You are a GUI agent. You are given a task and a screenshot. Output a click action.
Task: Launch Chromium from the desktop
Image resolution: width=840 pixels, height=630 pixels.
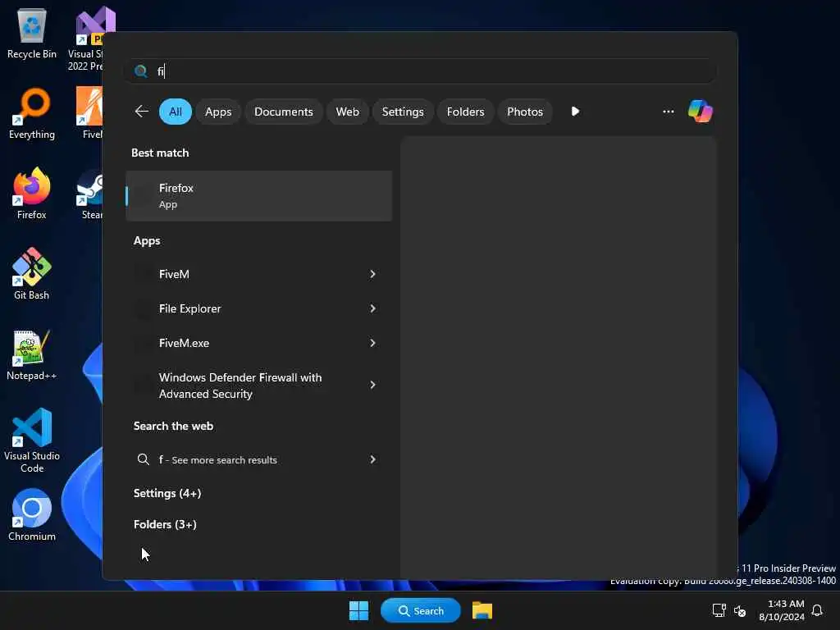(x=32, y=515)
